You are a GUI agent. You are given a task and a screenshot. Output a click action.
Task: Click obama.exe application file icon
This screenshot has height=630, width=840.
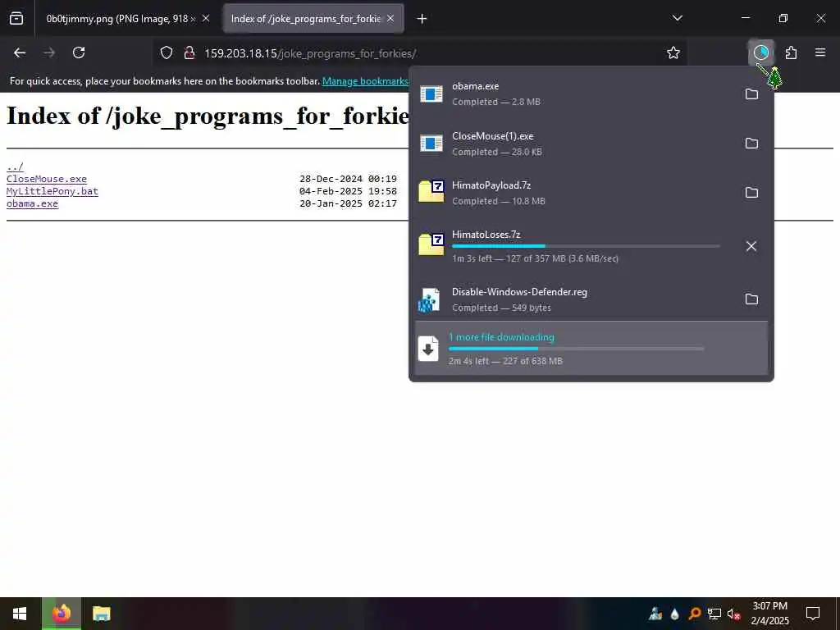[431, 94]
